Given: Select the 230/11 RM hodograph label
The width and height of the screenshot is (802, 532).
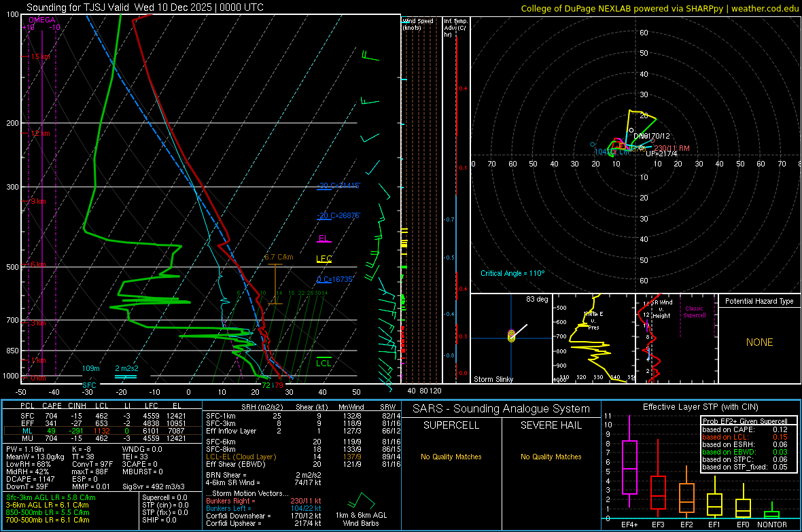Looking at the screenshot, I should coord(672,148).
